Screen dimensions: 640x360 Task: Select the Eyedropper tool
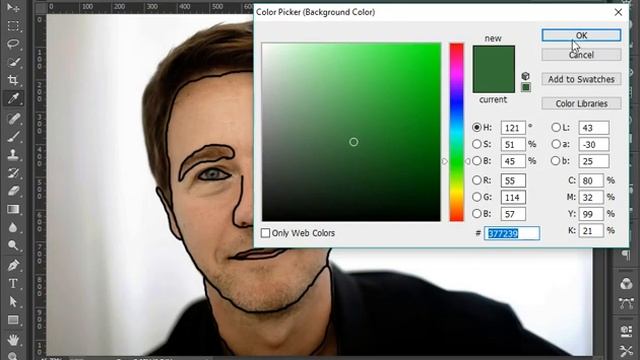(13, 98)
